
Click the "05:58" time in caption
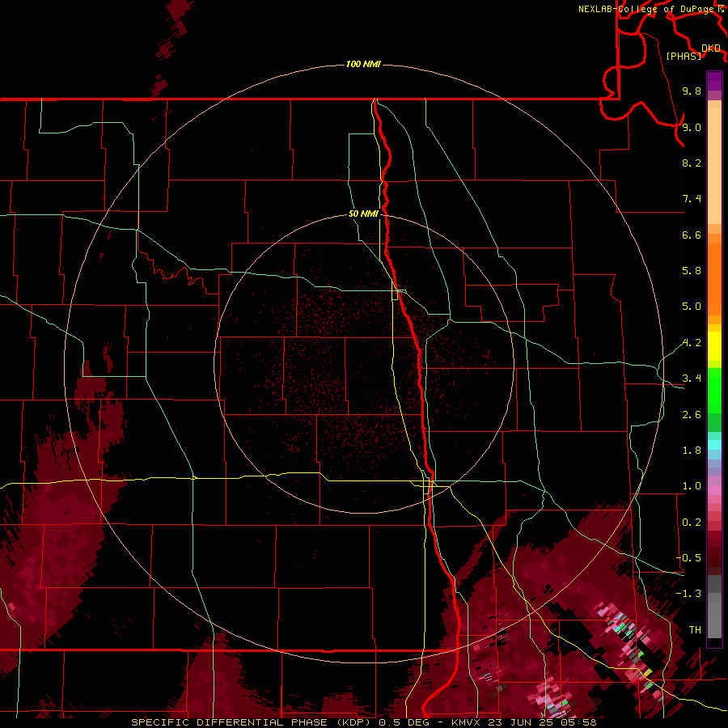578,722
